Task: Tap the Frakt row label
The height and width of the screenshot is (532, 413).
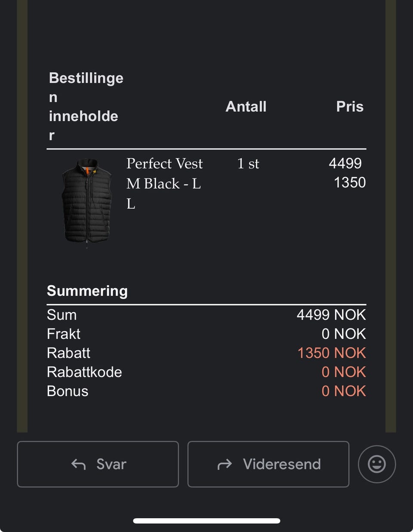Action: (64, 334)
